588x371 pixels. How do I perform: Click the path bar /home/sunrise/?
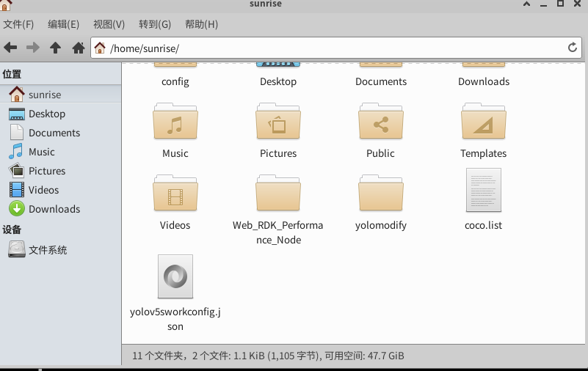(x=335, y=48)
